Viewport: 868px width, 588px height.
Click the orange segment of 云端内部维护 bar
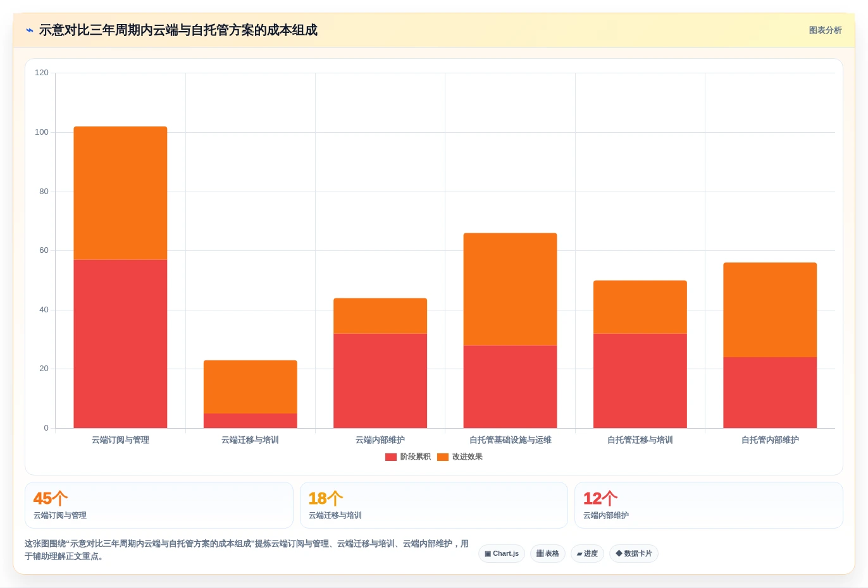[380, 315]
